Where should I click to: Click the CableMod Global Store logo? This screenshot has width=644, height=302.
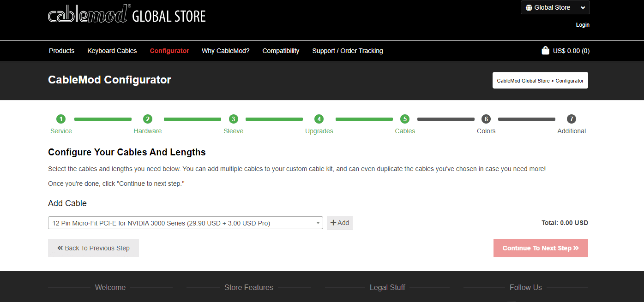[x=126, y=14]
